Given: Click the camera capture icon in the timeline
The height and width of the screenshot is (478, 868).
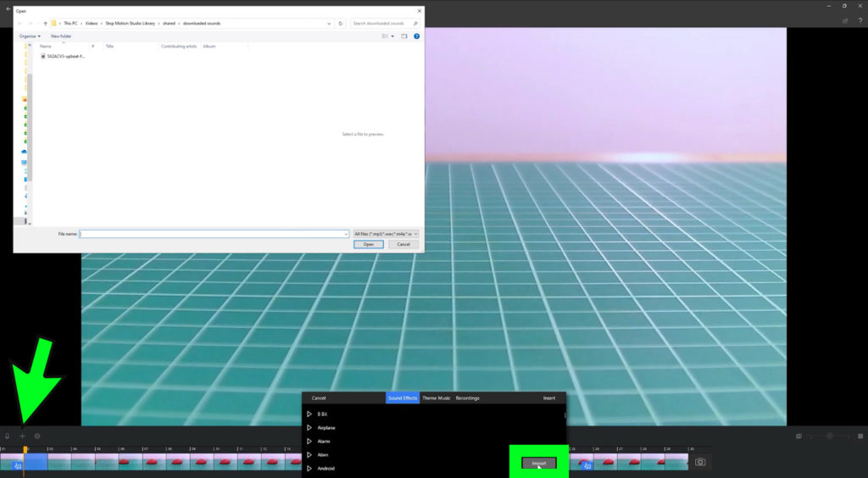Looking at the screenshot, I should click(700, 462).
